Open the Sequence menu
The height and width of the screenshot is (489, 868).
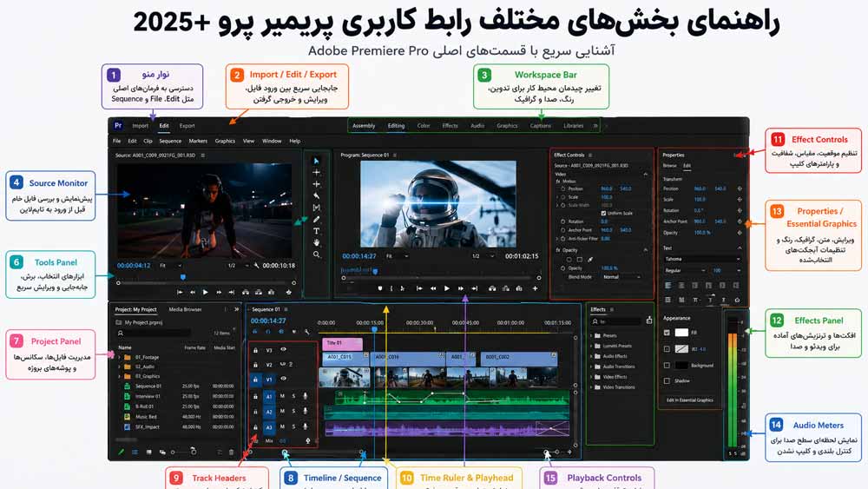point(170,142)
